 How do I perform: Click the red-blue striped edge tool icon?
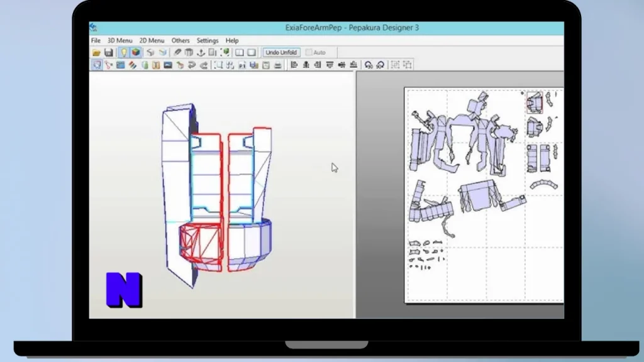click(132, 65)
